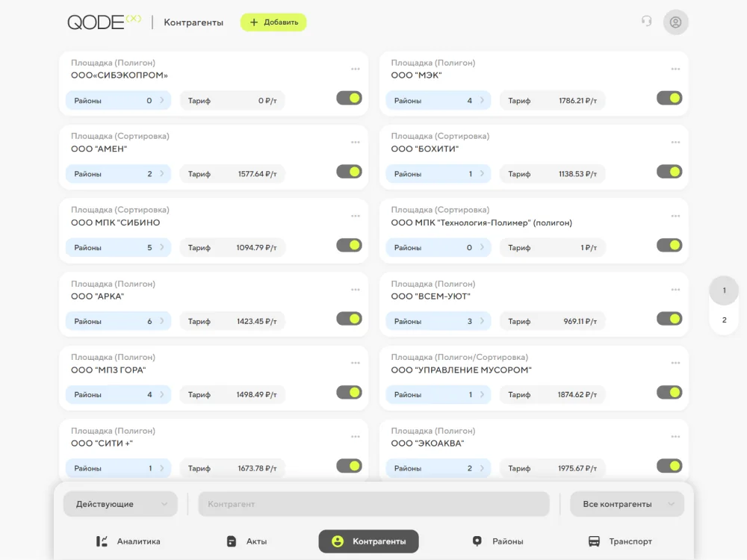Click the Районы map pin icon
This screenshot has width=747, height=560.
477,541
